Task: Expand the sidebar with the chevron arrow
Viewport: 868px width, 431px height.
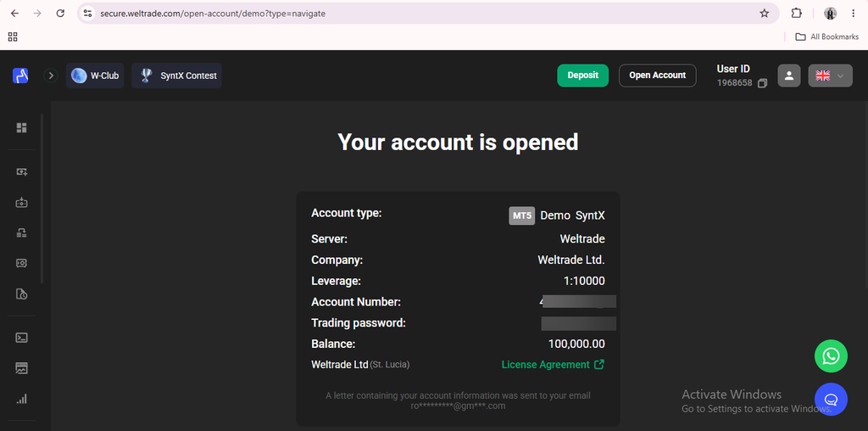Action: coord(52,76)
